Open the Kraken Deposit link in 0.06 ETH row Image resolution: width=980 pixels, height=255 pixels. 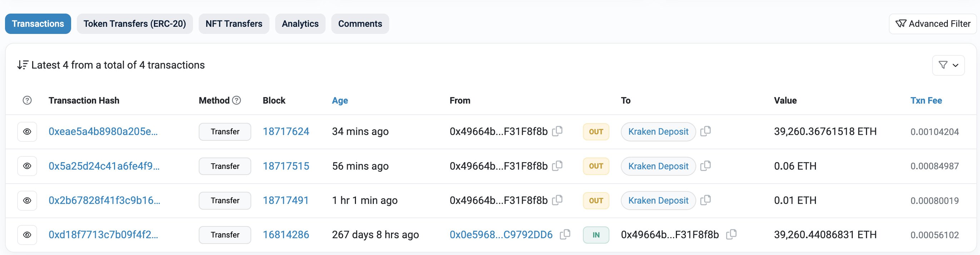(x=658, y=166)
